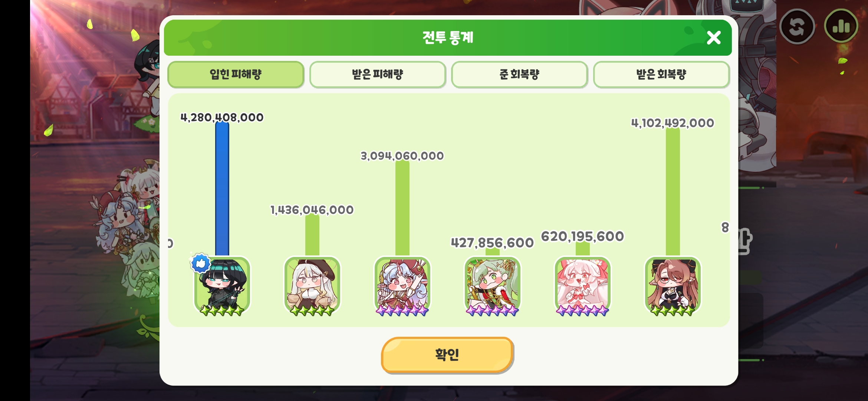Click the green 4,102,492,000 damage bar
Viewport: 868px width, 401px height.
pyautogui.click(x=673, y=191)
